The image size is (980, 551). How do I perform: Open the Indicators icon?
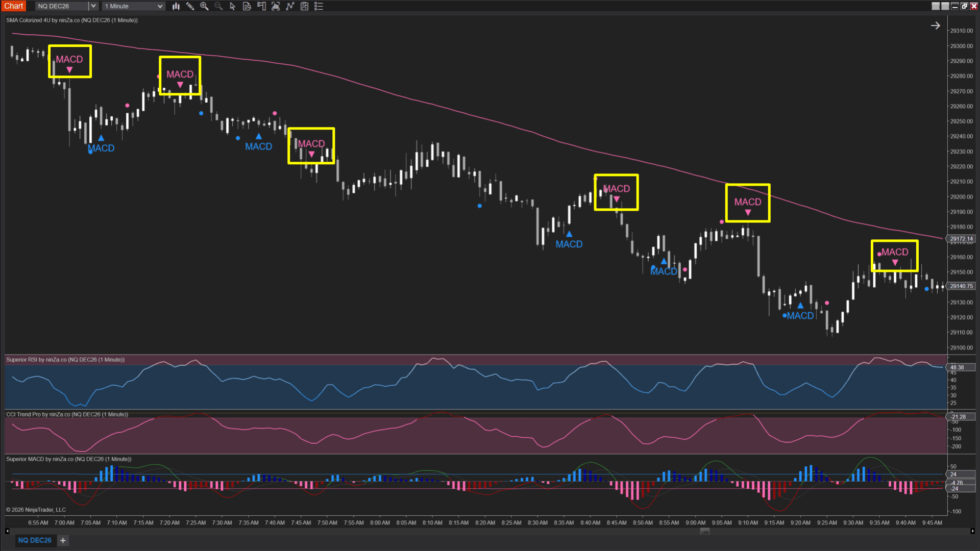coord(290,6)
